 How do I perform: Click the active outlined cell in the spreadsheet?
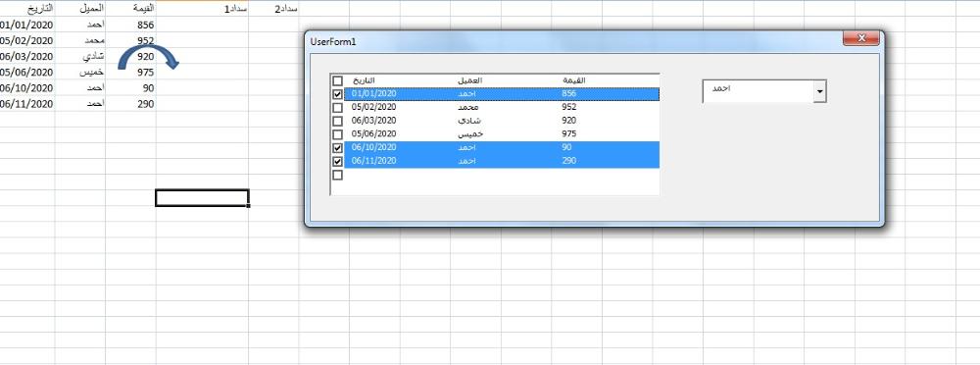(x=202, y=198)
